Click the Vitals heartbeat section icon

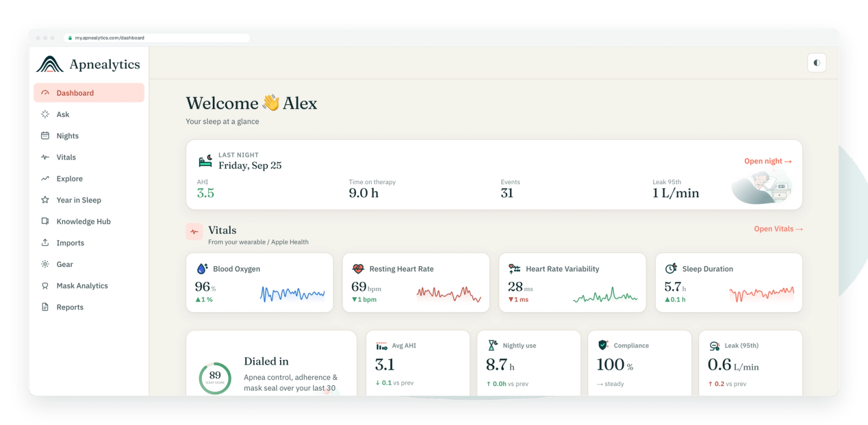(194, 231)
